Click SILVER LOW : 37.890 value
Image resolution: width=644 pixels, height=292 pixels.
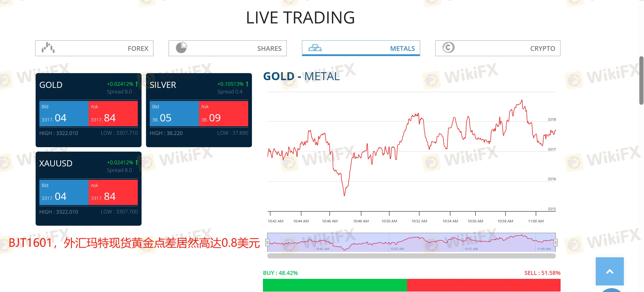(x=232, y=133)
